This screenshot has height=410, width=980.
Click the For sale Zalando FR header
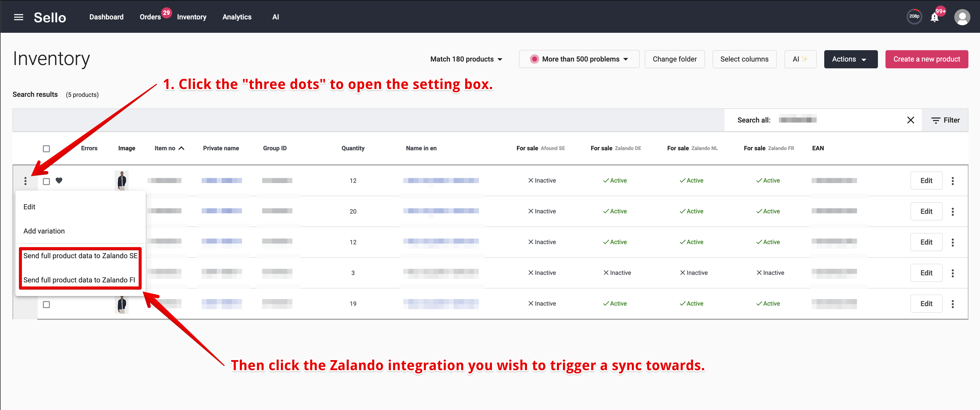click(x=769, y=149)
